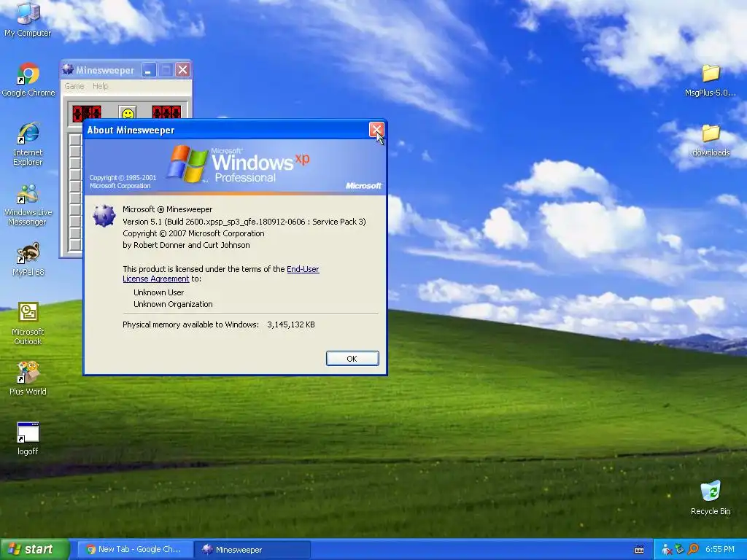747x560 pixels.
Task: Click the 'Microsoft ® Minesweeper' text line
Action: 168,209
